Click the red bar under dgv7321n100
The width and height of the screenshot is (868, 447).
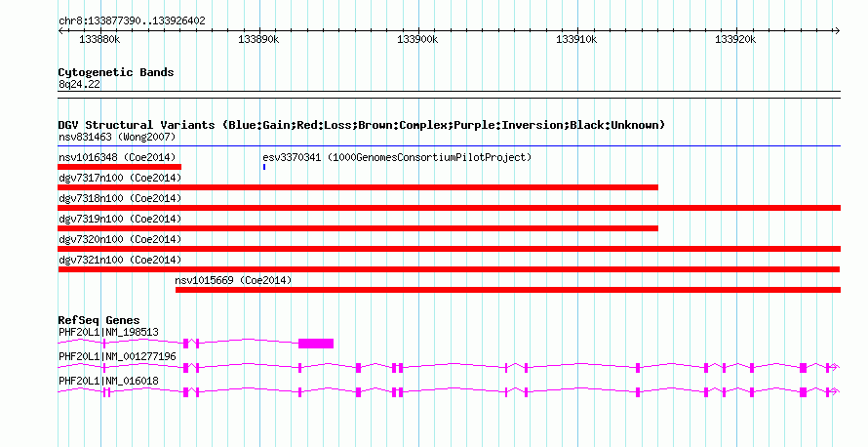pos(449,269)
